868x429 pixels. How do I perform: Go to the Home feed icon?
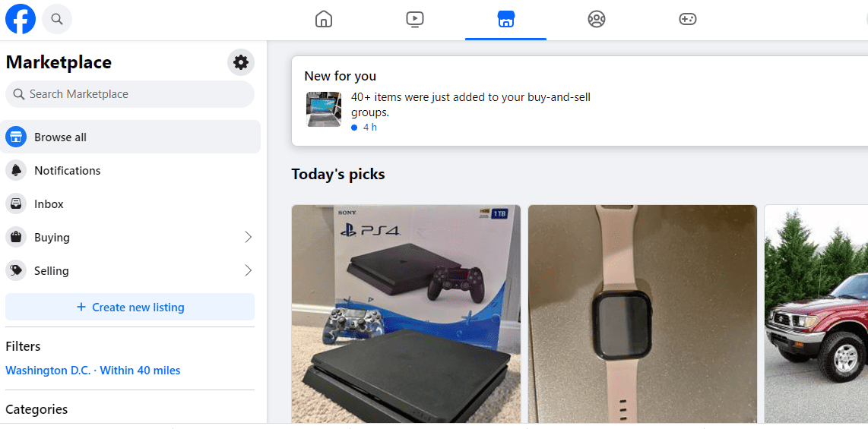click(323, 19)
